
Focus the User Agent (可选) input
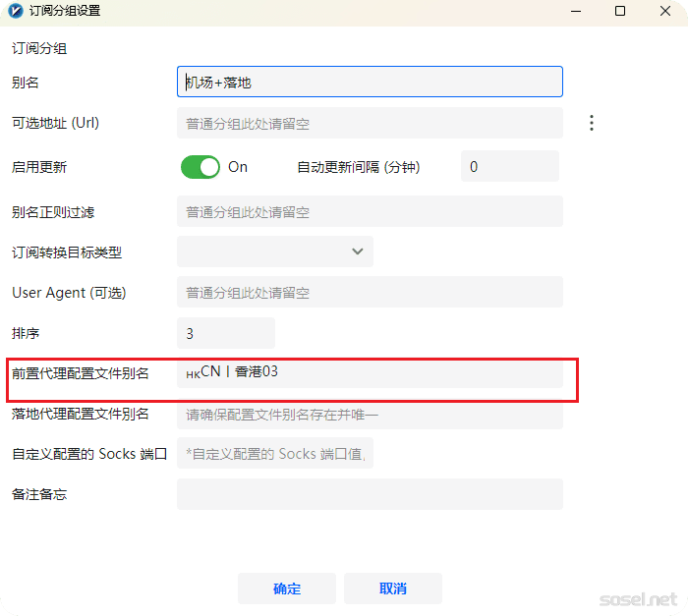coord(370,293)
